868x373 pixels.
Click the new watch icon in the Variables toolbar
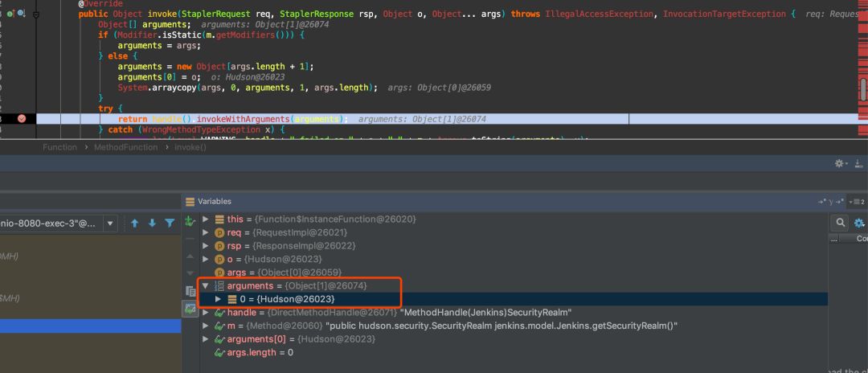190,221
